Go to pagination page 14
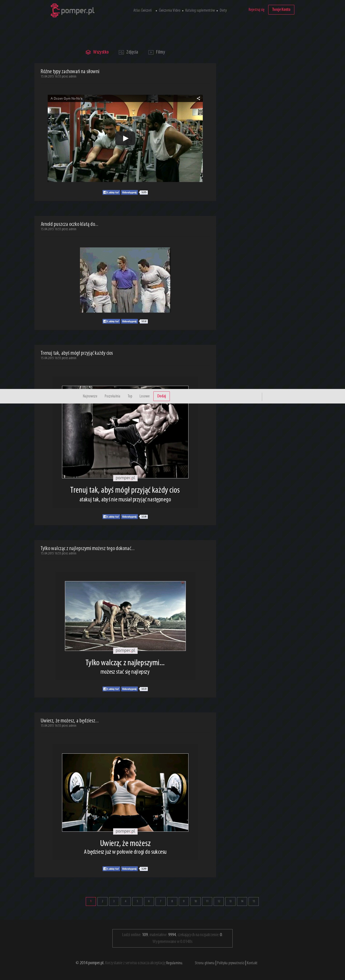345x980 pixels. pos(242,901)
